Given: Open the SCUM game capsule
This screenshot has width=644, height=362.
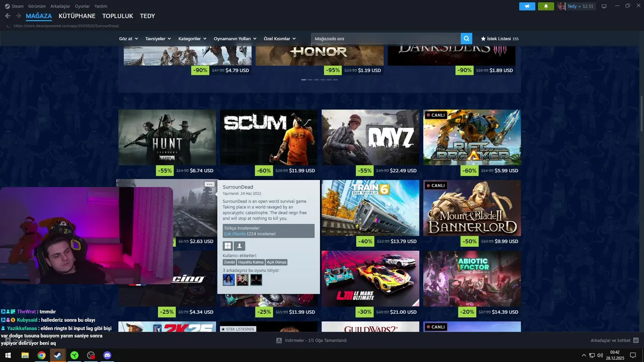Looking at the screenshot, I should tap(269, 137).
